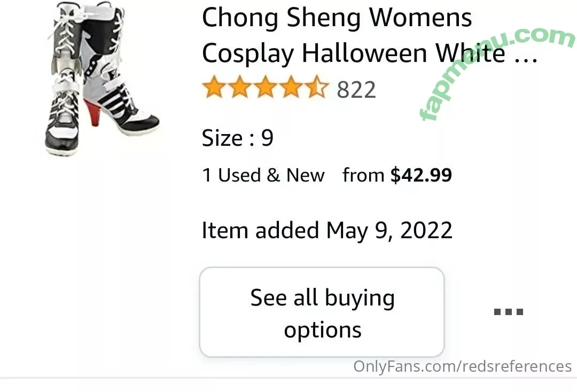The height and width of the screenshot is (392, 577).
Task: Click the first gold rating star
Action: tap(214, 87)
